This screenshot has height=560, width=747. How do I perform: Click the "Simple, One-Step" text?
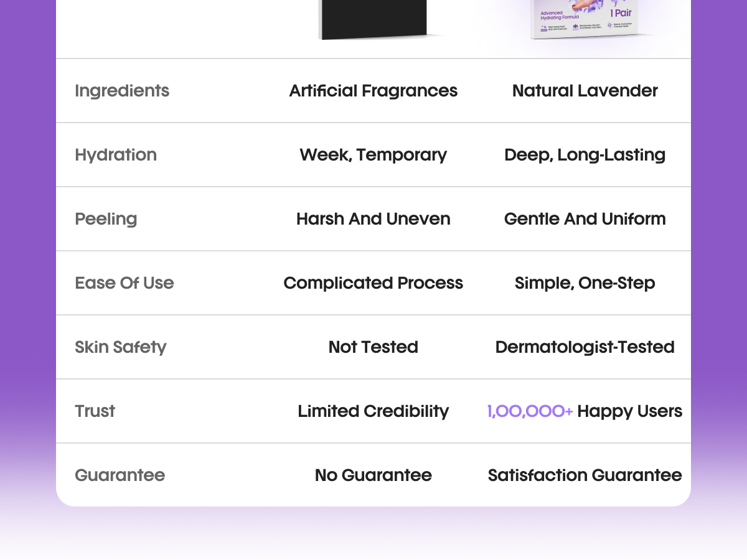coord(585,283)
